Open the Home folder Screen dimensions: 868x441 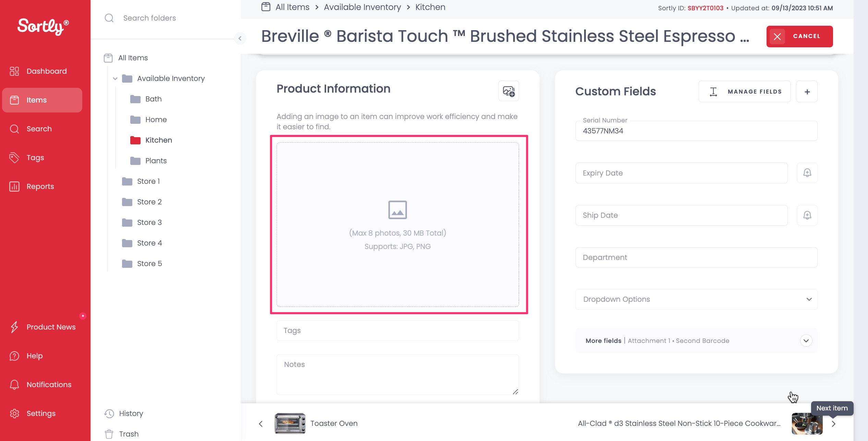tap(156, 119)
